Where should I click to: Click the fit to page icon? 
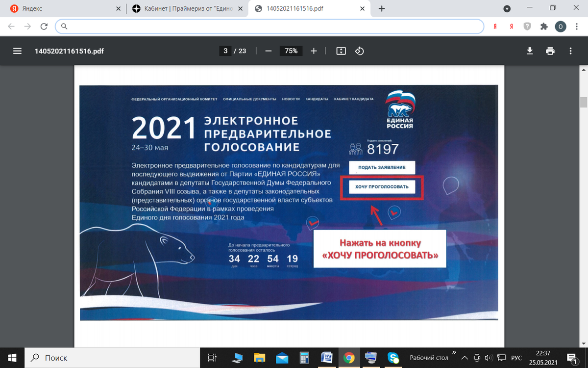pos(341,51)
